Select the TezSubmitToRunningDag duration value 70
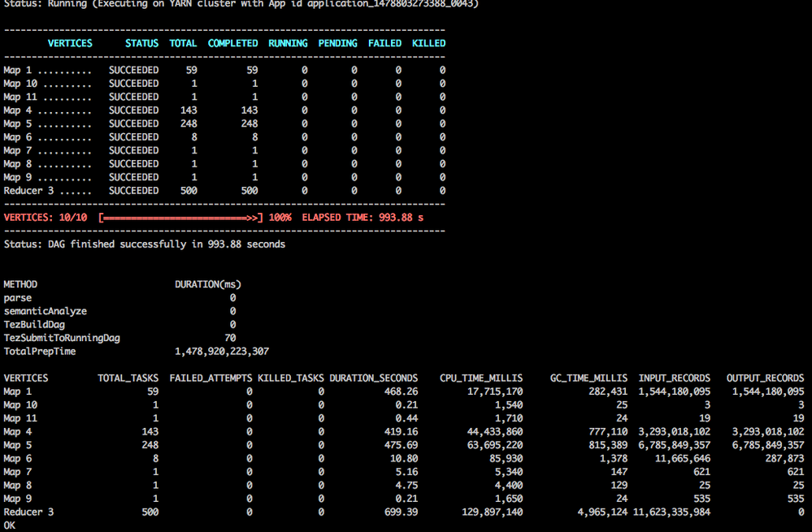The width and height of the screenshot is (812, 532). (230, 338)
